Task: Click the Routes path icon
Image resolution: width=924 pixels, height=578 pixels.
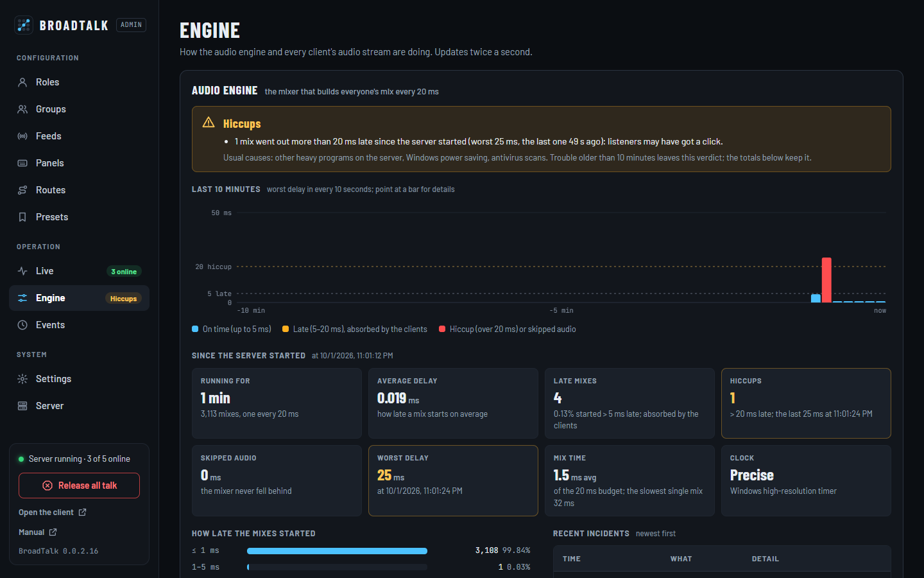Action: click(22, 190)
